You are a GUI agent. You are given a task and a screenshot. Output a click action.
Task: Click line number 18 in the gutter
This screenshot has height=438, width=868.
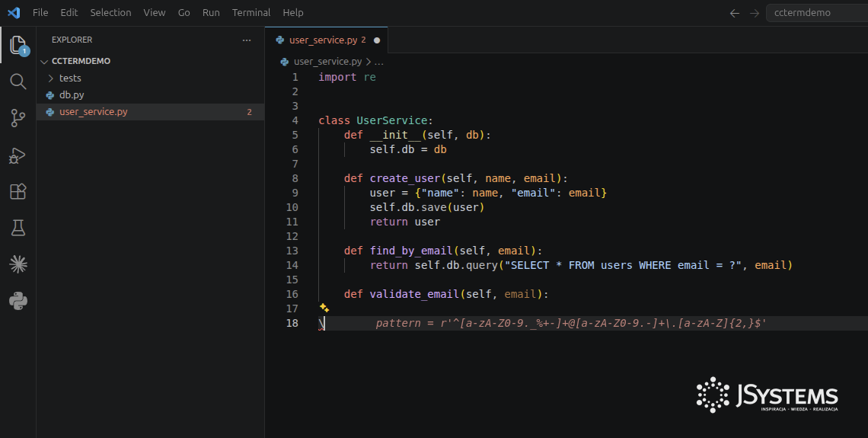coord(292,323)
